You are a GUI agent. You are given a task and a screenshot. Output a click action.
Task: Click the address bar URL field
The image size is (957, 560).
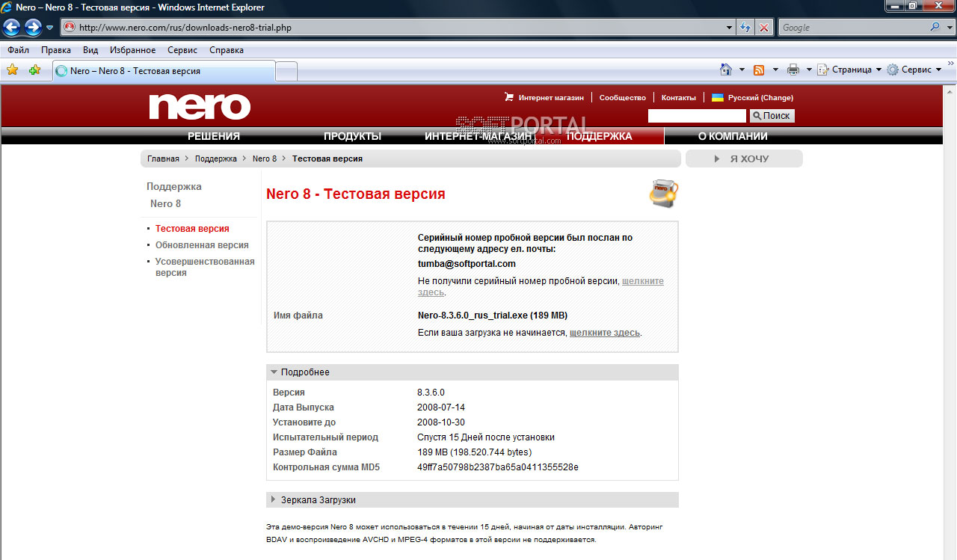pyautogui.click(x=394, y=28)
